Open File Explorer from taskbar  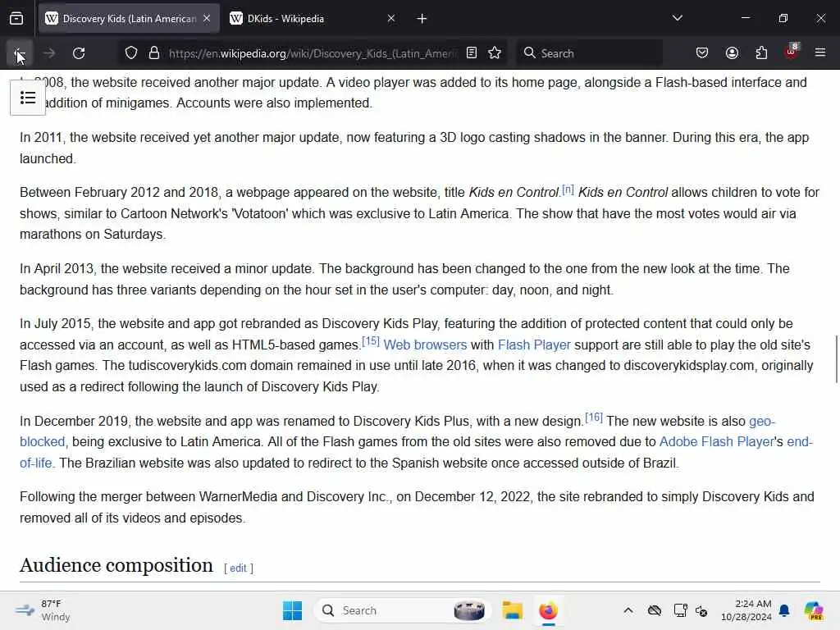pos(512,610)
